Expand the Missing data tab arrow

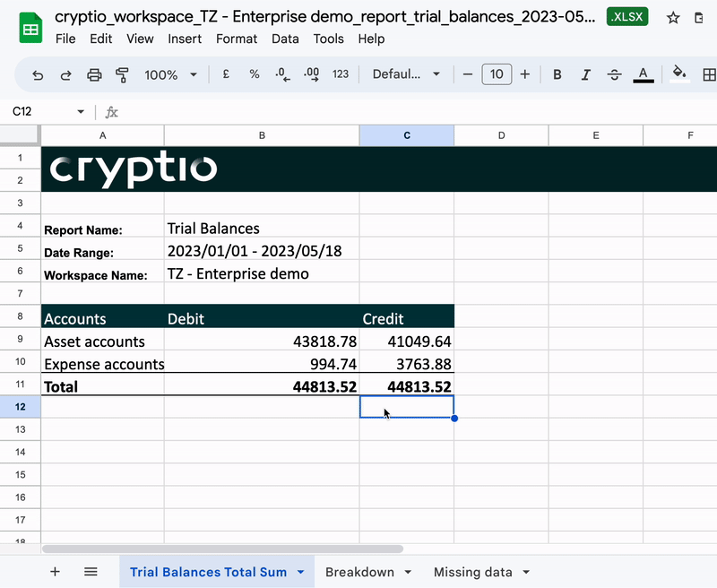coord(526,572)
